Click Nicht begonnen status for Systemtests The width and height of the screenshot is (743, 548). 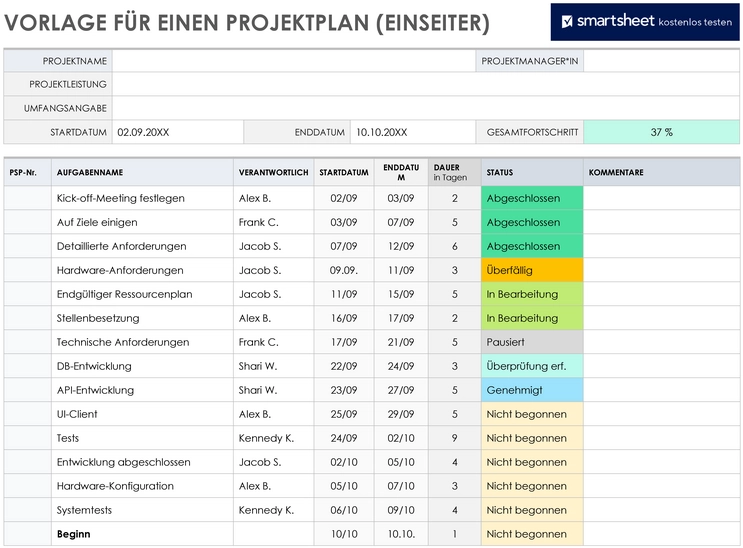click(x=532, y=510)
